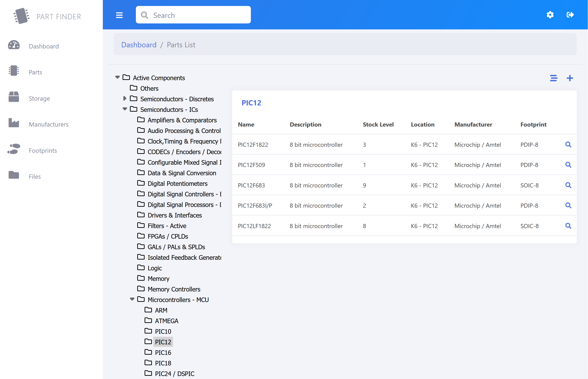The image size is (588, 379).
Task: Collapse the Microcontrollers - MCU node
Action: tap(132, 299)
